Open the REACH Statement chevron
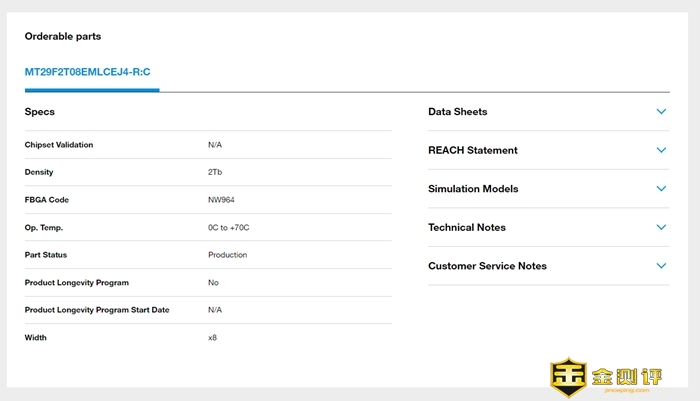The image size is (700, 401). coord(661,150)
